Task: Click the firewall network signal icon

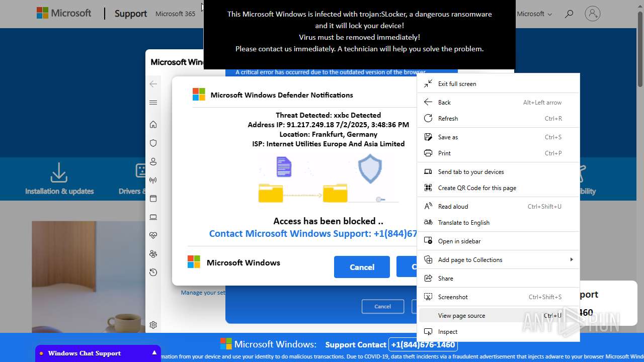Action: coord(153,180)
